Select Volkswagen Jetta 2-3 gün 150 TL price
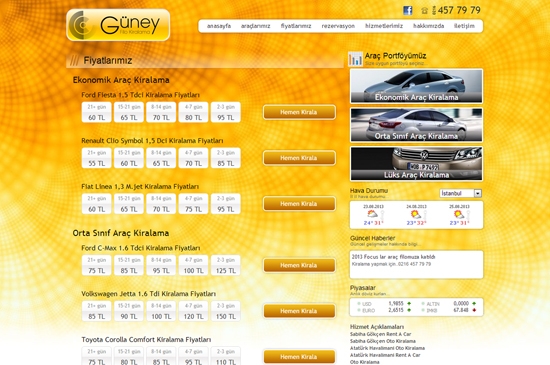The width and height of the screenshot is (550, 365). pos(226,311)
